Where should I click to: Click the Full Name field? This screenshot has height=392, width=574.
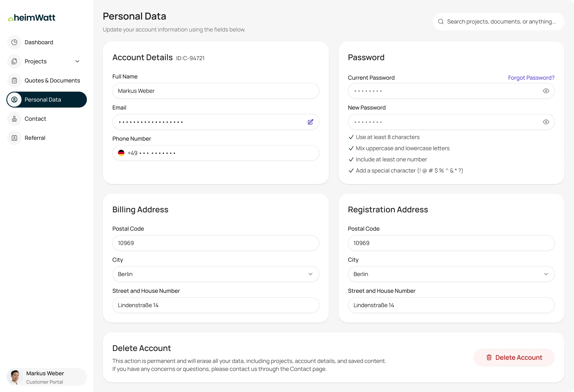pos(216,91)
